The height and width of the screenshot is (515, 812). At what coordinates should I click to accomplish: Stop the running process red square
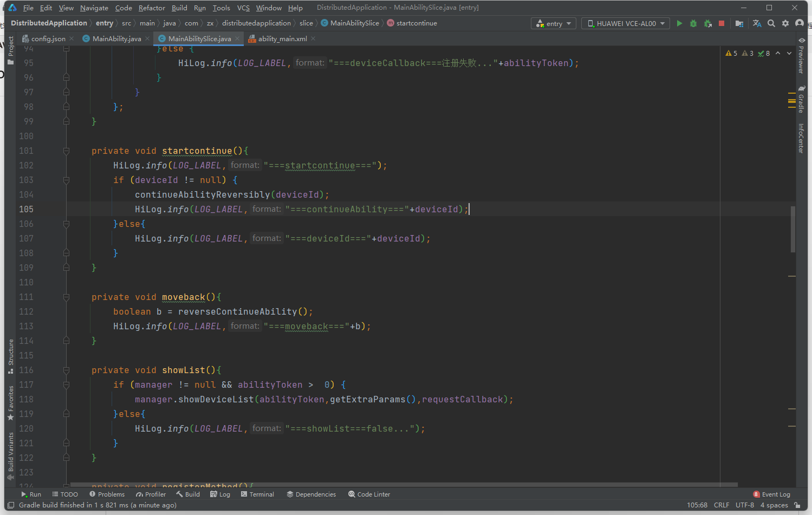point(722,23)
